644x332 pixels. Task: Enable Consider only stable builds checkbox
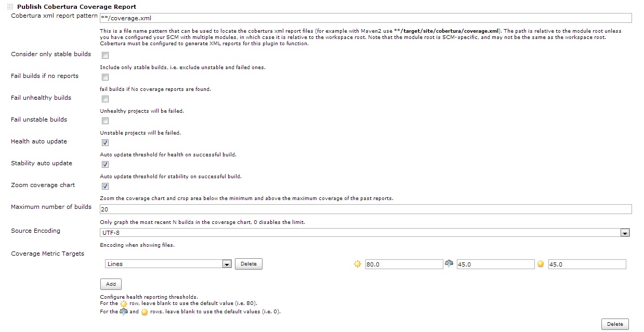105,55
